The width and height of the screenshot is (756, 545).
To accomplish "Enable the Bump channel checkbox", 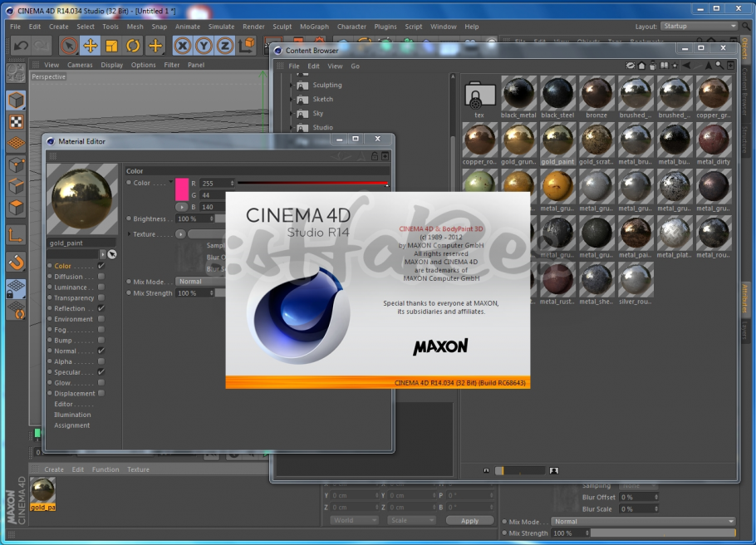I will 101,340.
